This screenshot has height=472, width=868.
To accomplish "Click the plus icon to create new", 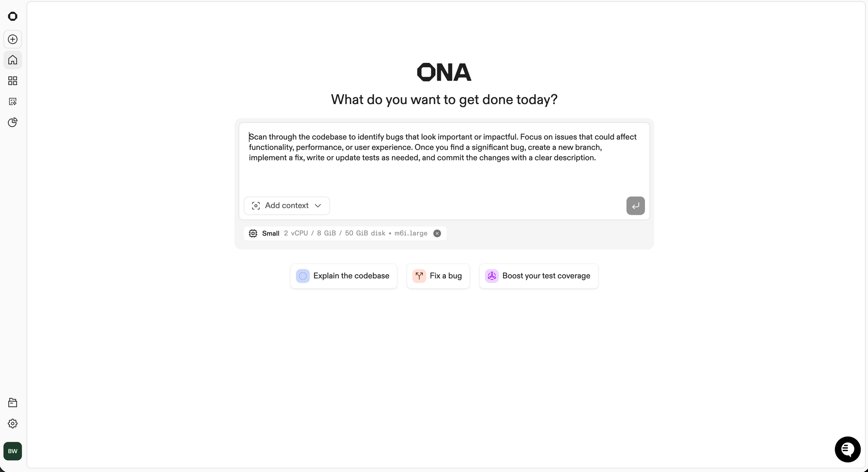I will [x=13, y=39].
